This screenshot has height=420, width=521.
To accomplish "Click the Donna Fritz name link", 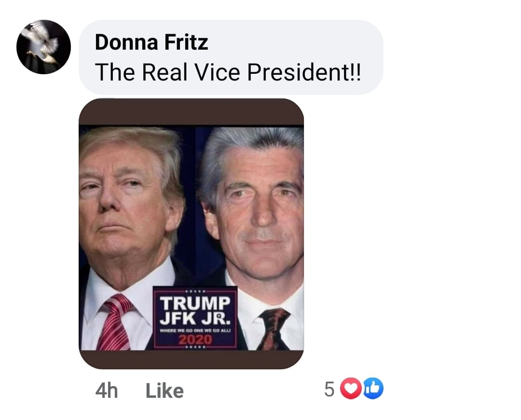I will click(x=151, y=42).
